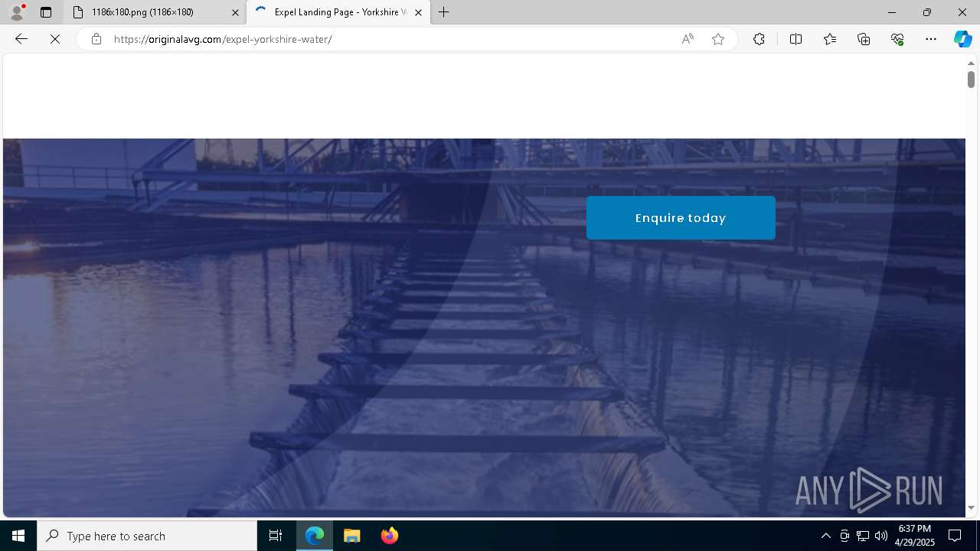Open the volume control icon
Image resolution: width=980 pixels, height=551 pixels.
point(881,536)
